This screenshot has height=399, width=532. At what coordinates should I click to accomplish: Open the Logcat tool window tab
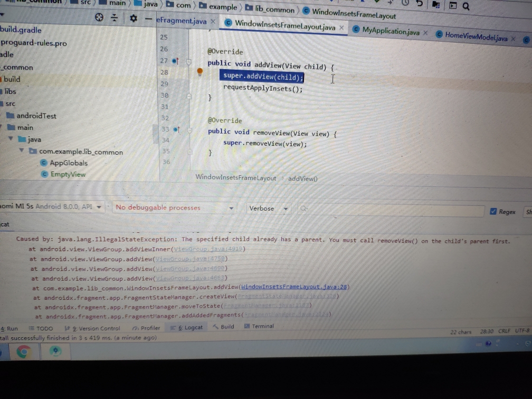point(186,327)
